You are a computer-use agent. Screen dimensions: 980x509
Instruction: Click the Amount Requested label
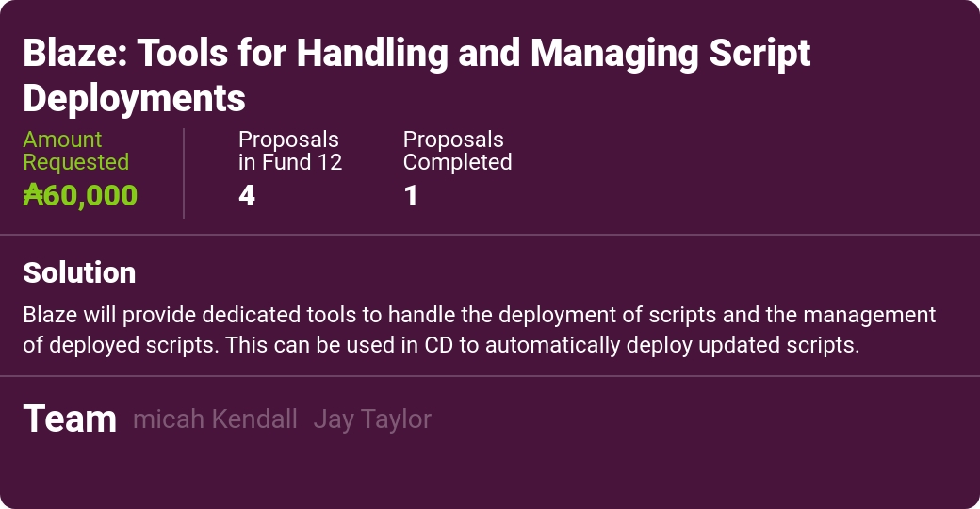75,151
